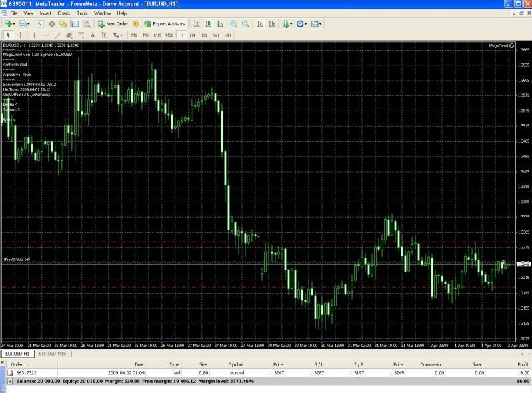The image size is (532, 393).
Task: Select the H1 timeframe button
Action: [x=181, y=35]
